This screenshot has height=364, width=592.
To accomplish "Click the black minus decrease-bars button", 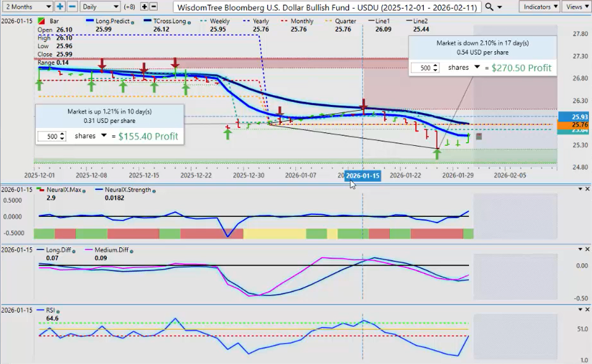I will pos(153,7).
